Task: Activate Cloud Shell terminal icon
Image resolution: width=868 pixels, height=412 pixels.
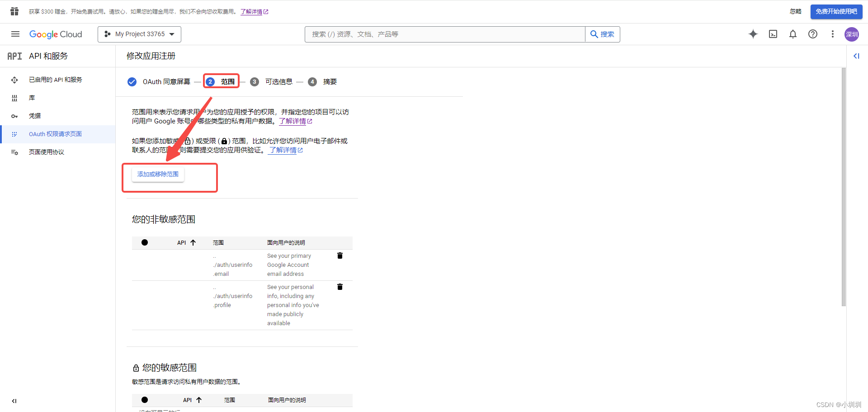Action: click(x=773, y=34)
